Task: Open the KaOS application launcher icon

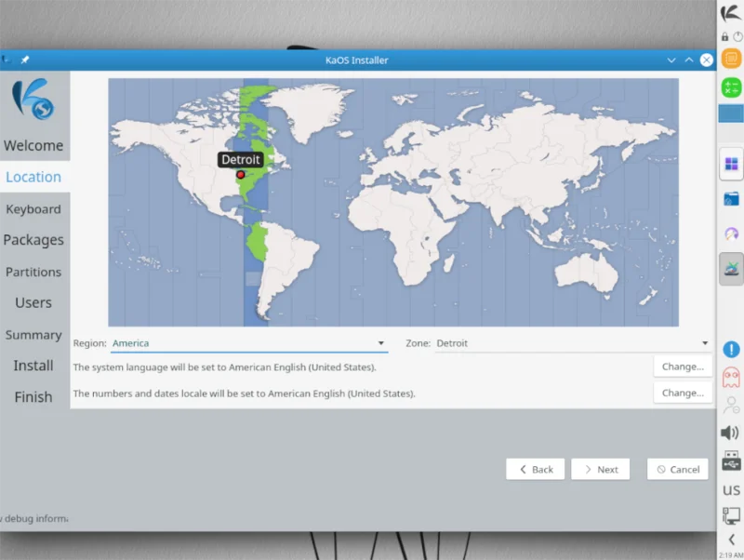Action: [x=731, y=13]
